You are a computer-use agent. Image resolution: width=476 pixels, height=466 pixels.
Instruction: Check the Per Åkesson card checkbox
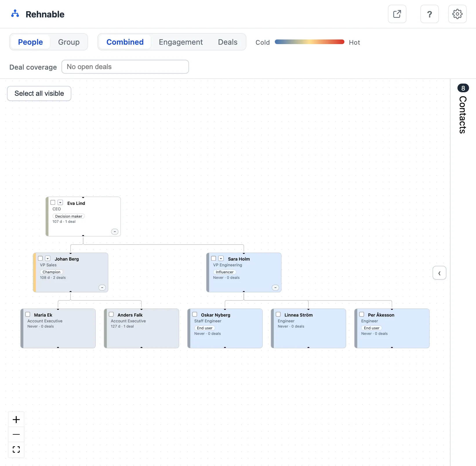[x=362, y=314]
